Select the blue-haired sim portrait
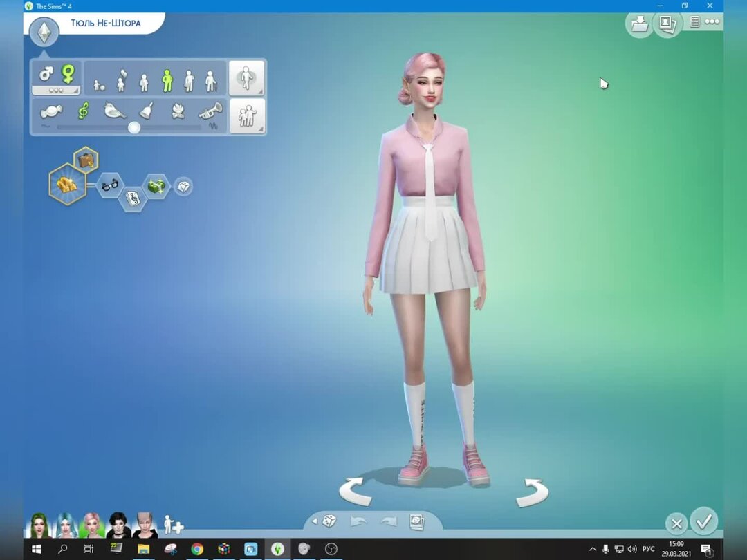747x560 pixels. pos(66,525)
